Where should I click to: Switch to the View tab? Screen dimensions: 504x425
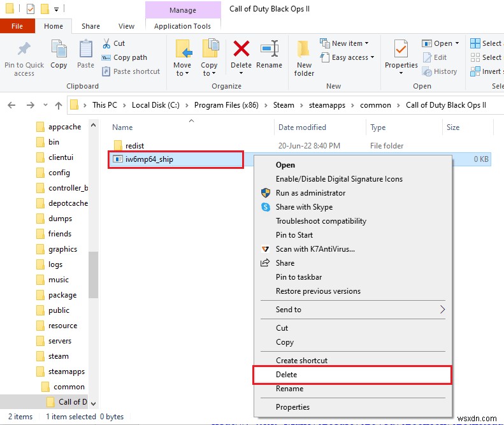[x=126, y=26]
